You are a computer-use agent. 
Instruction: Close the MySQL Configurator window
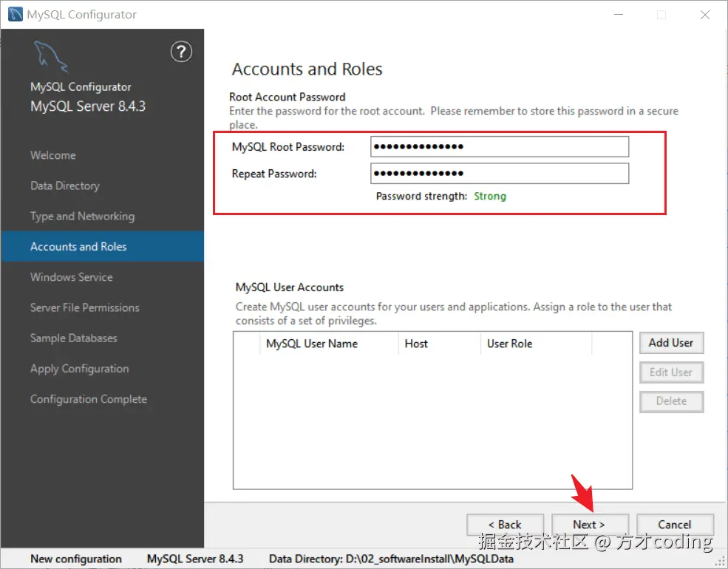coord(705,15)
